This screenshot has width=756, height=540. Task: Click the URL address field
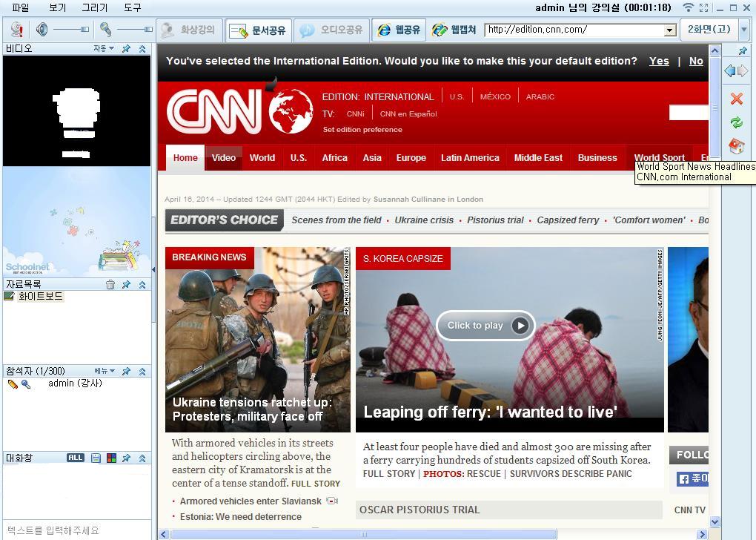[574, 30]
